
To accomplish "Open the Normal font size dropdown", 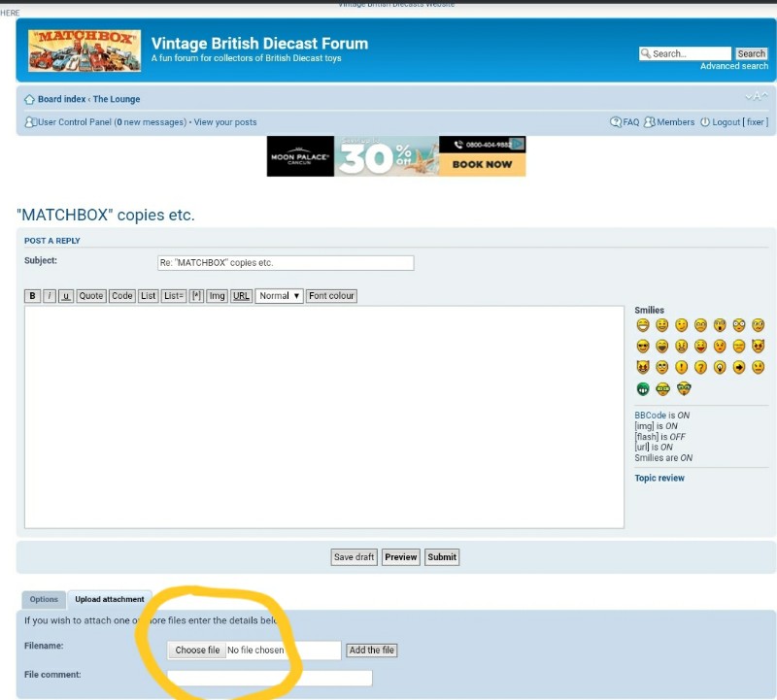I will tap(280, 296).
